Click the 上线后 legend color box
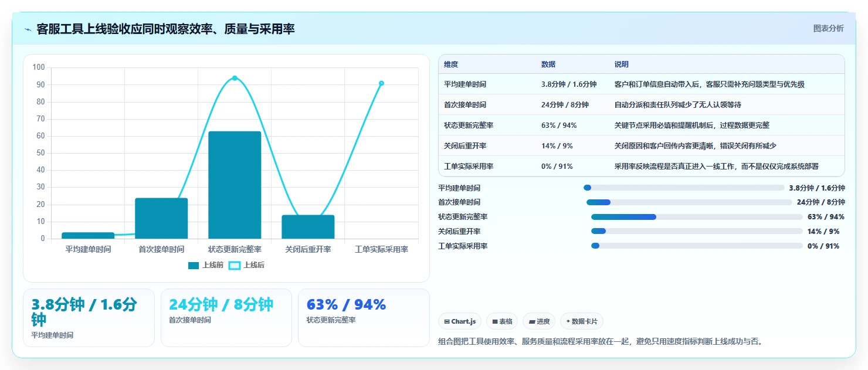Viewport: 868px width, 370px height. (235, 266)
